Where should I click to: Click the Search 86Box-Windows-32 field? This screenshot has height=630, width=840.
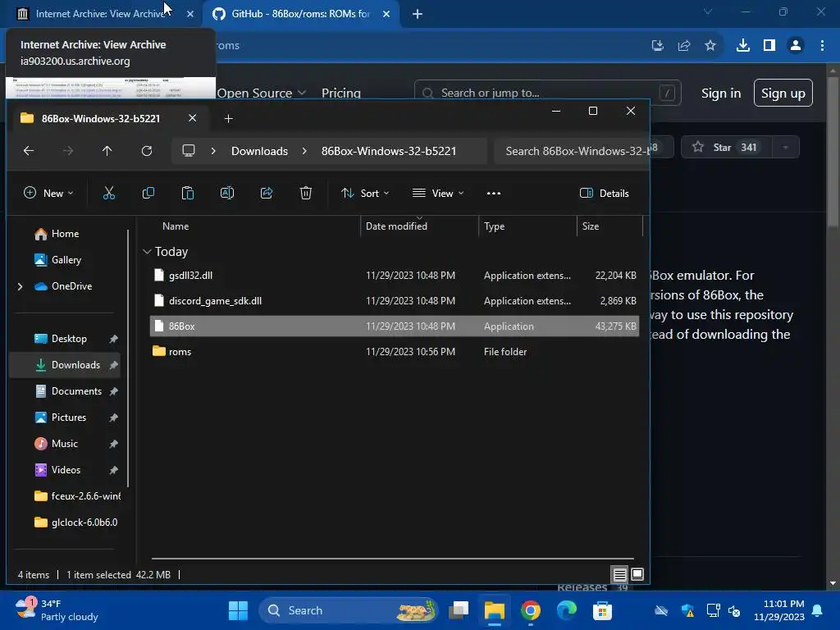coord(571,151)
